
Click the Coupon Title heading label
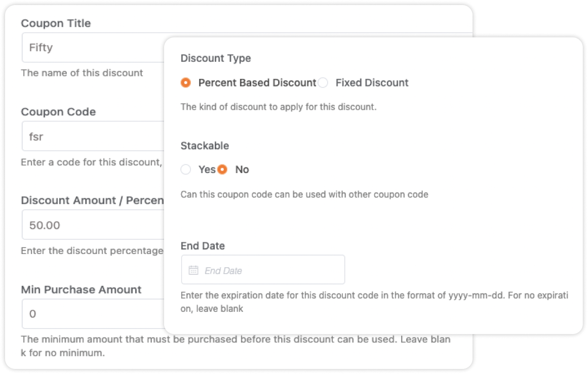click(x=56, y=23)
